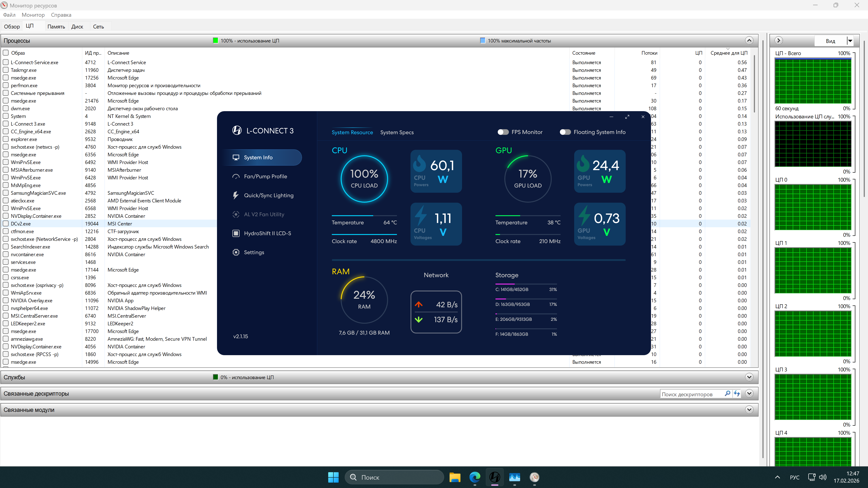Switch to the Память tab
Image resolution: width=868 pixels, height=488 pixels.
(x=56, y=27)
